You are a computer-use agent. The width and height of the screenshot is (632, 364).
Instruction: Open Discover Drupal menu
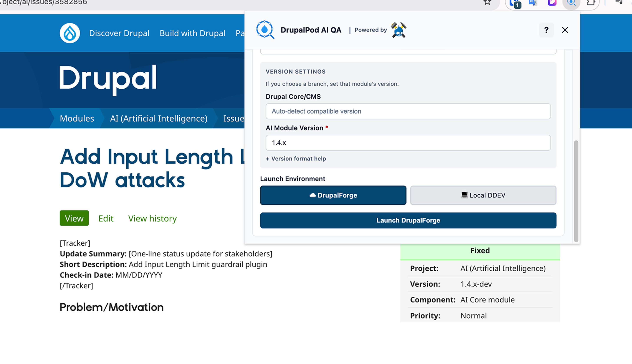(x=119, y=33)
